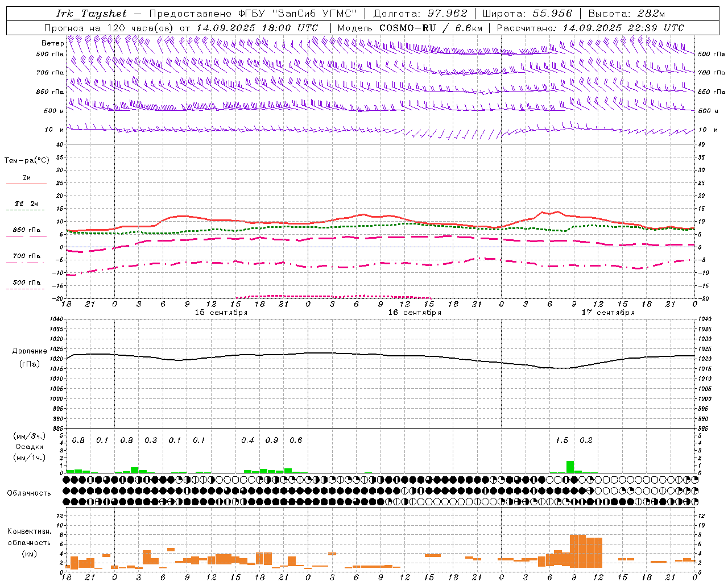
Task: Click the 0.4 precipitation total value
Action: 247,440
